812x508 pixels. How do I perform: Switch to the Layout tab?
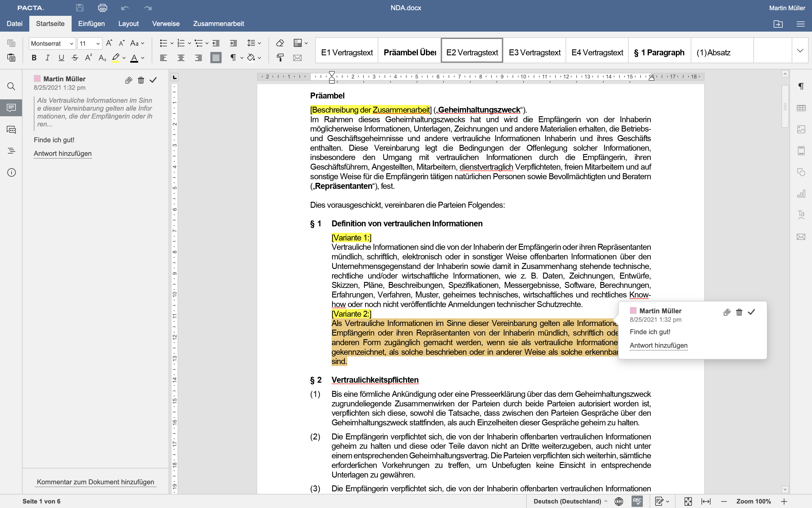tap(128, 23)
